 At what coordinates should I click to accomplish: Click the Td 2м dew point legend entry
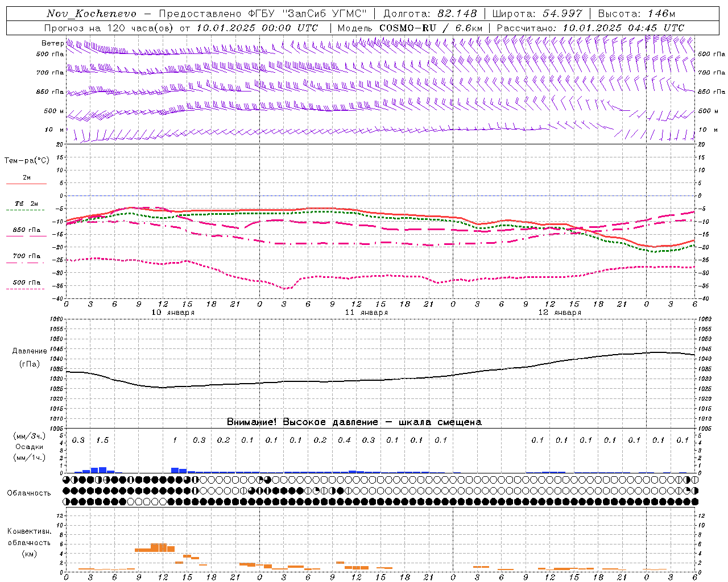pyautogui.click(x=27, y=204)
